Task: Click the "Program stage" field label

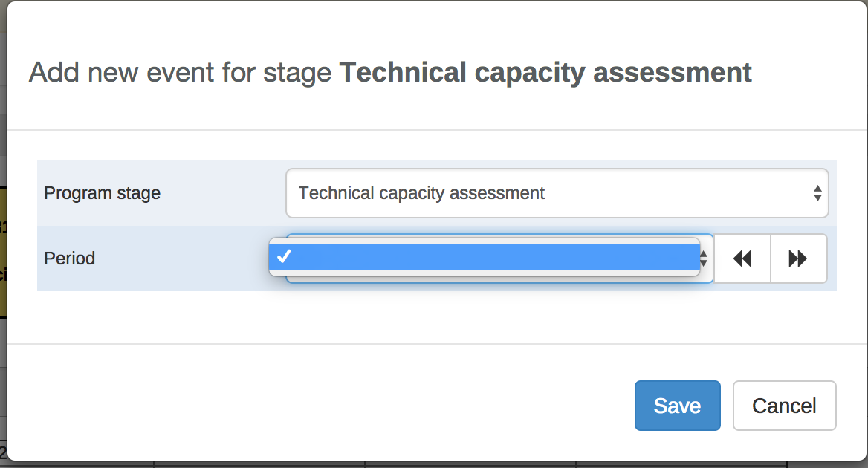Action: click(102, 194)
